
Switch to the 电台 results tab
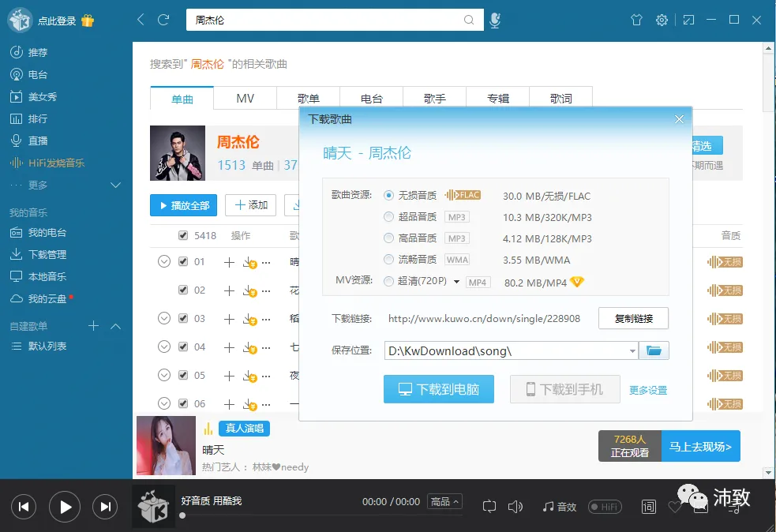[x=372, y=98]
